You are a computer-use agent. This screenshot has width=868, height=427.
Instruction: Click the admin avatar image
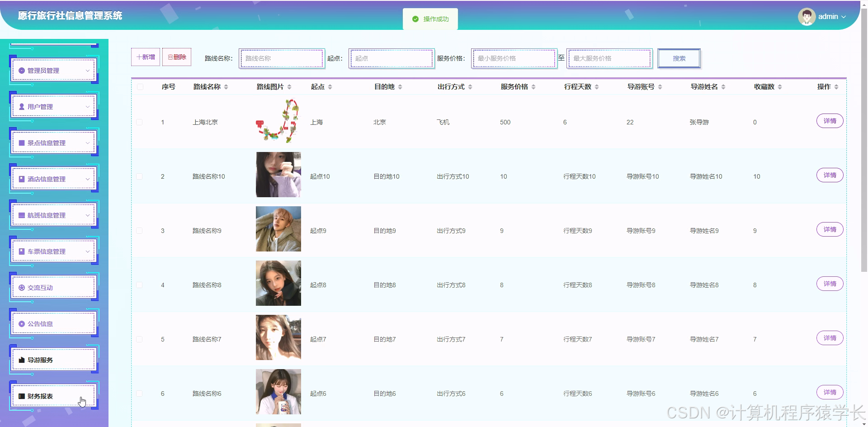pyautogui.click(x=807, y=17)
